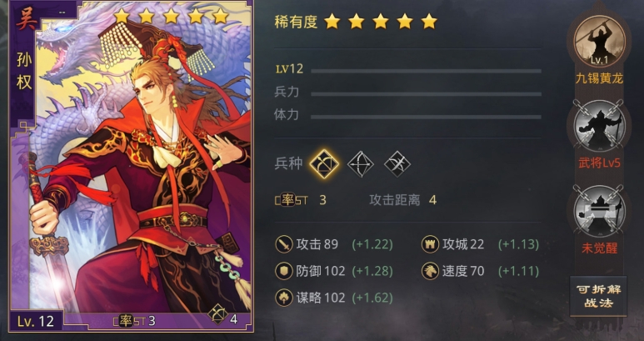Screen dimensions: 644x341
Task: Select the second bow troop type icon
Action: [361, 164]
